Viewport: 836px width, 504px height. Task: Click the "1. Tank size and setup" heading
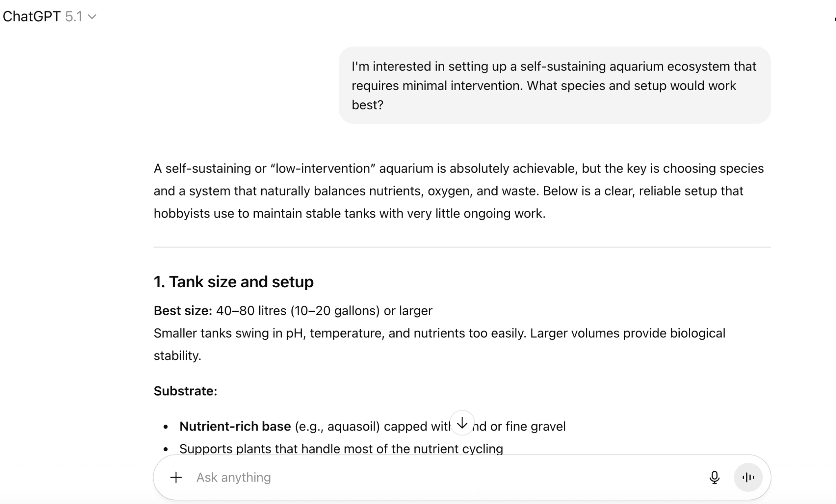click(233, 282)
